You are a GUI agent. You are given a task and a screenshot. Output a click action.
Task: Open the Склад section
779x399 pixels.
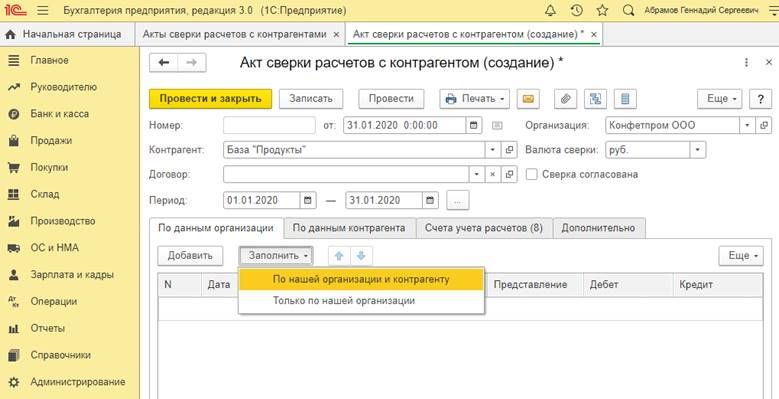click(45, 194)
